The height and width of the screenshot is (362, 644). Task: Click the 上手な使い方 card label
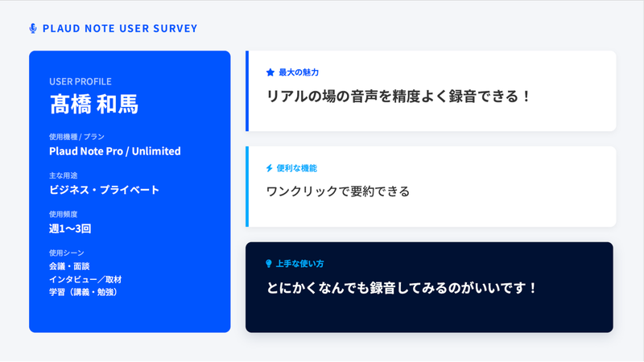click(299, 264)
